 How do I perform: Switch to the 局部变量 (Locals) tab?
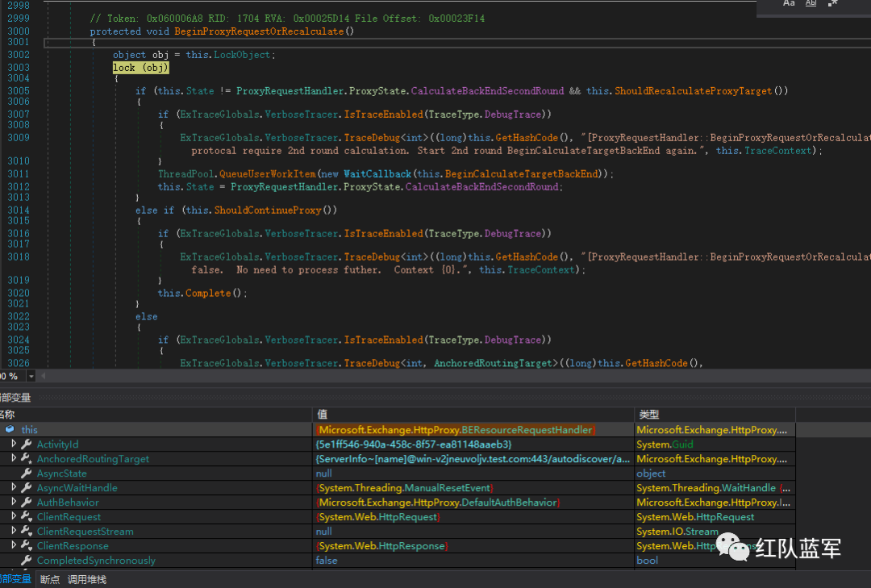pos(15,579)
